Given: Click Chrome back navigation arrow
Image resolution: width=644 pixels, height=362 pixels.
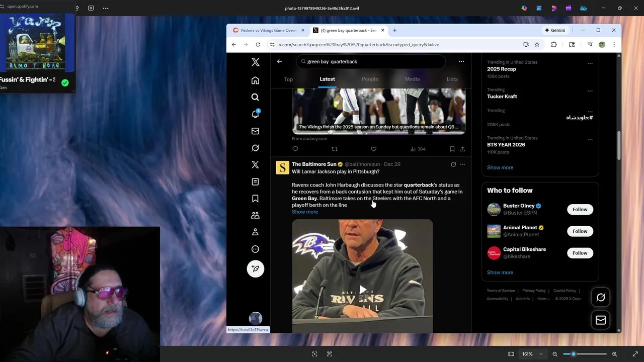Looking at the screenshot, I should (234, 45).
